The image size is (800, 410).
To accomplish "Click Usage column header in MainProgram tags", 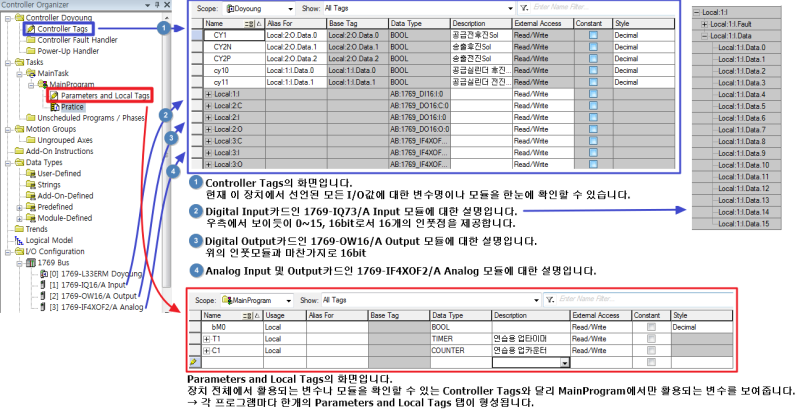I will [285, 316].
